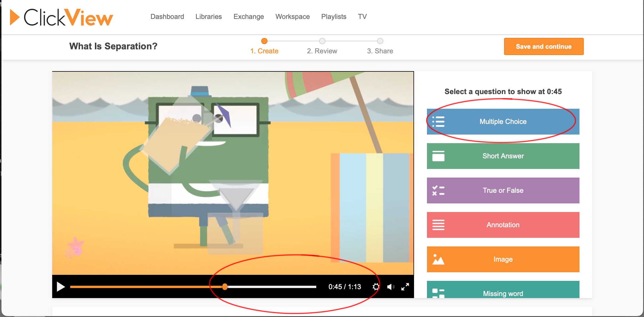Viewport: 644px width, 317px height.
Task: Go to the 3. Share step
Action: point(380,51)
